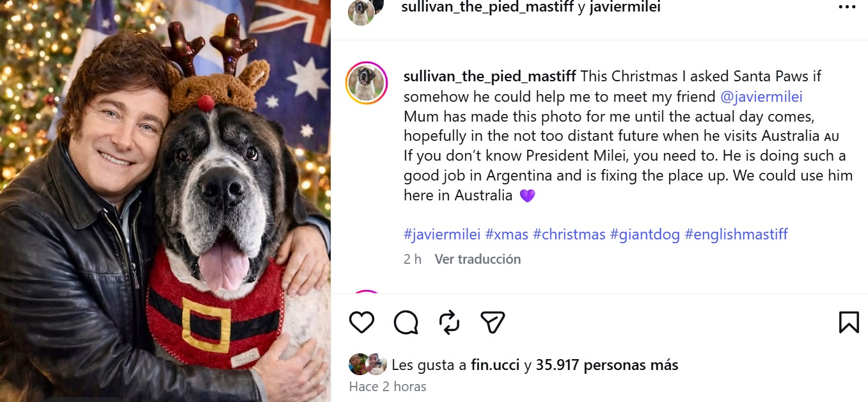This screenshot has width=868, height=402.
Task: View the 35.917 personas más likes list
Action: coord(607,366)
